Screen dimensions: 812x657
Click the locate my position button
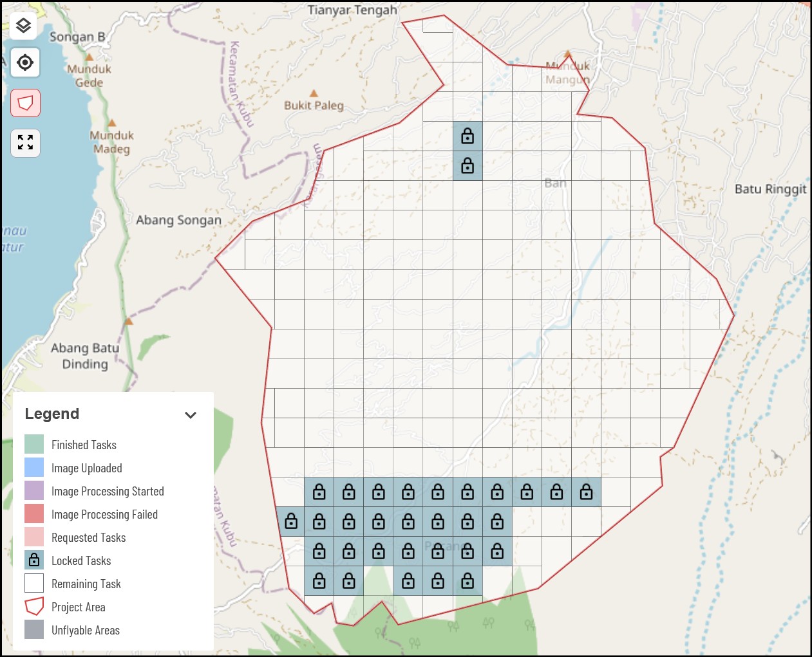tap(25, 62)
